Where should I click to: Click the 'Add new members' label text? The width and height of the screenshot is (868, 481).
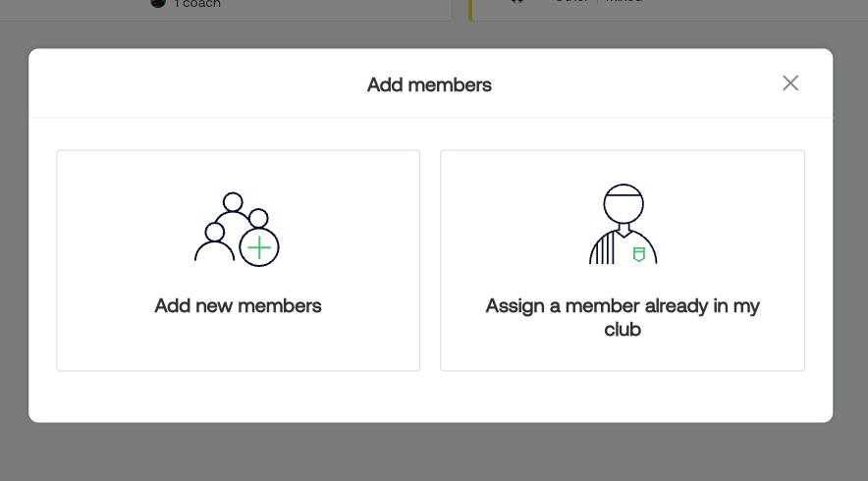[238, 305]
